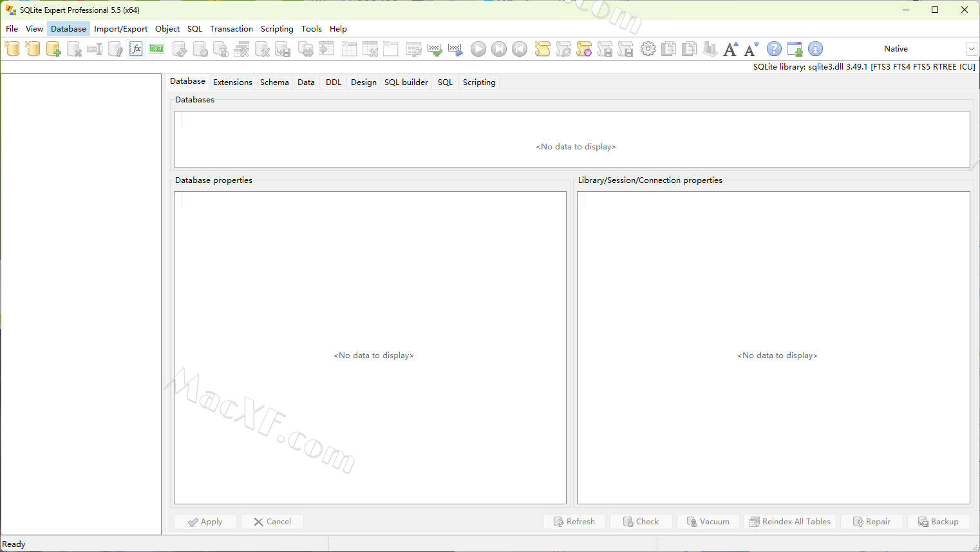The height and width of the screenshot is (552, 980).
Task: Click the window with green download arrow icon
Action: pos(795,49)
